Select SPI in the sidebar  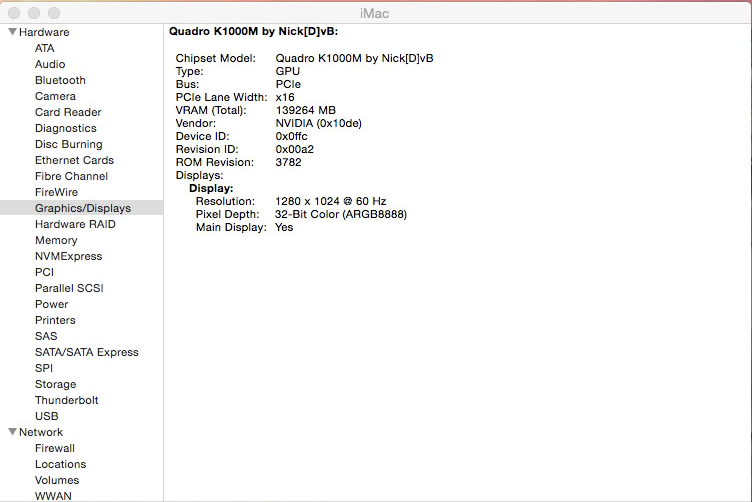tap(44, 368)
